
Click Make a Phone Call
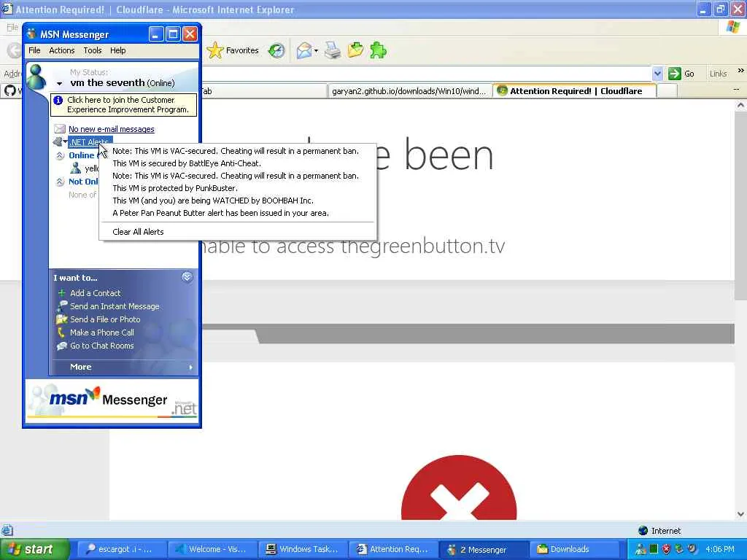point(102,332)
